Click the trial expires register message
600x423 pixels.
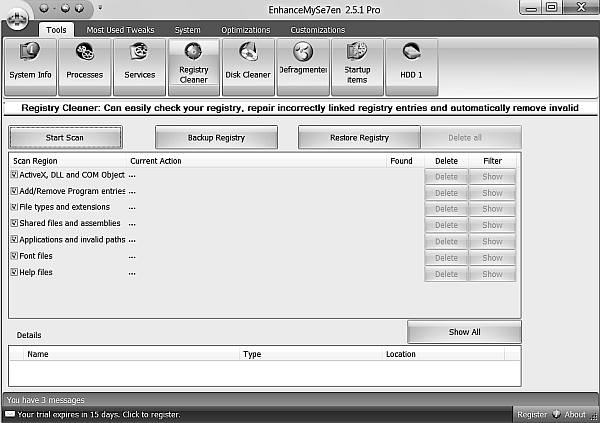[x=99, y=414]
